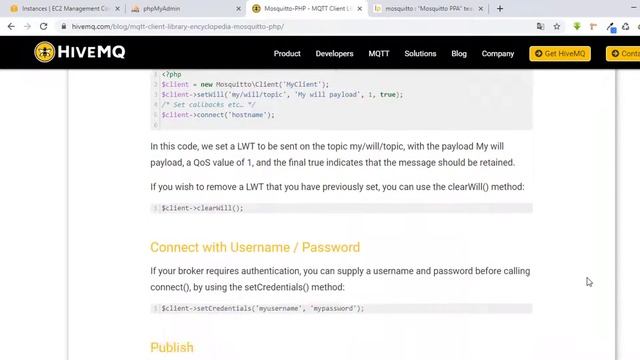Click the paragraph starting 'In this code, we set a LWT'
This screenshot has height=360, width=640.
pyautogui.click(x=333, y=154)
